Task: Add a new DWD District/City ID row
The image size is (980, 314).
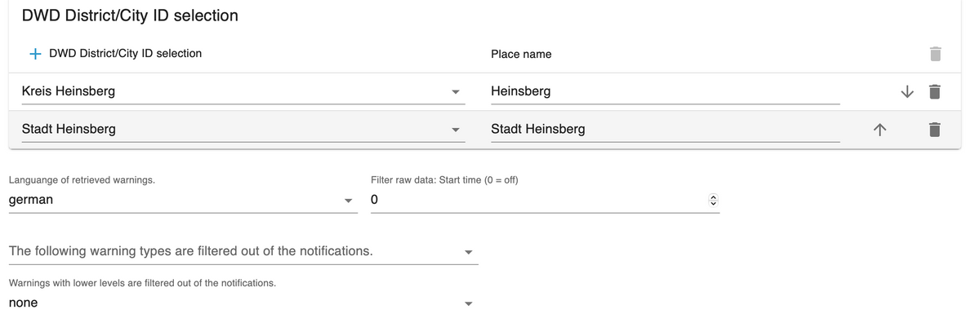Action: point(36,54)
